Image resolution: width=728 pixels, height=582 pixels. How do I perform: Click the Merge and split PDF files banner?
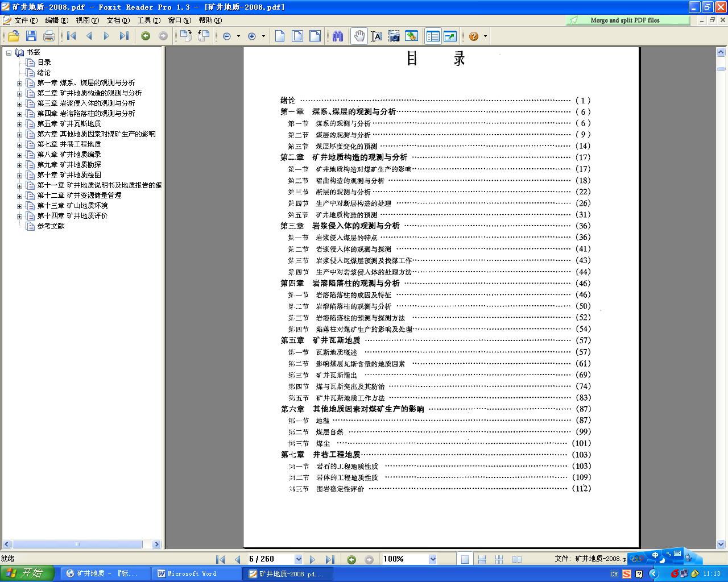(628, 20)
